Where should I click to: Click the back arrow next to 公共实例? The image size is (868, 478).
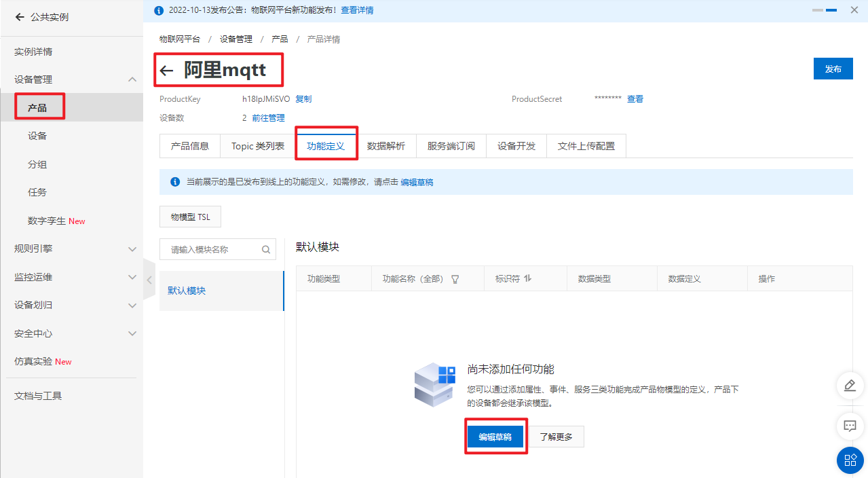(19, 17)
